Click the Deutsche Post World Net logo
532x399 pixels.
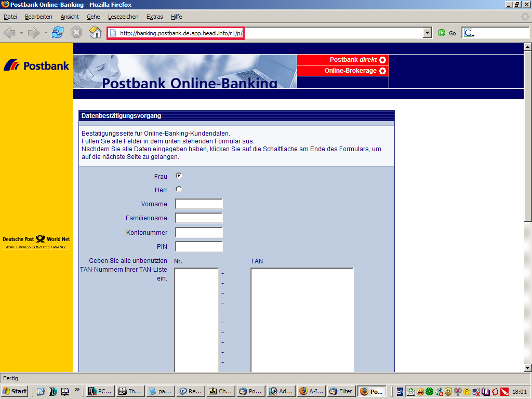pos(36,242)
